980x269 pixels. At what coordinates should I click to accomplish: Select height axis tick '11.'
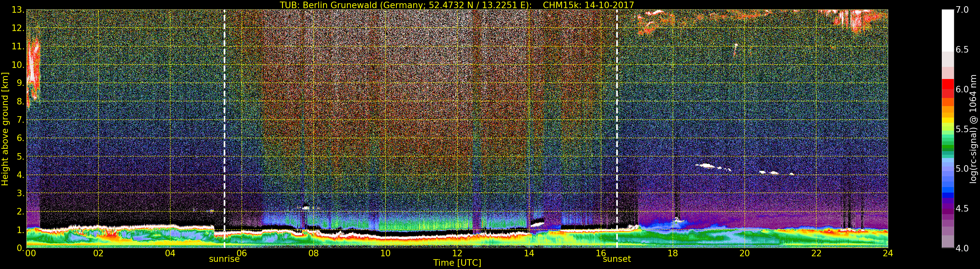[x=18, y=46]
